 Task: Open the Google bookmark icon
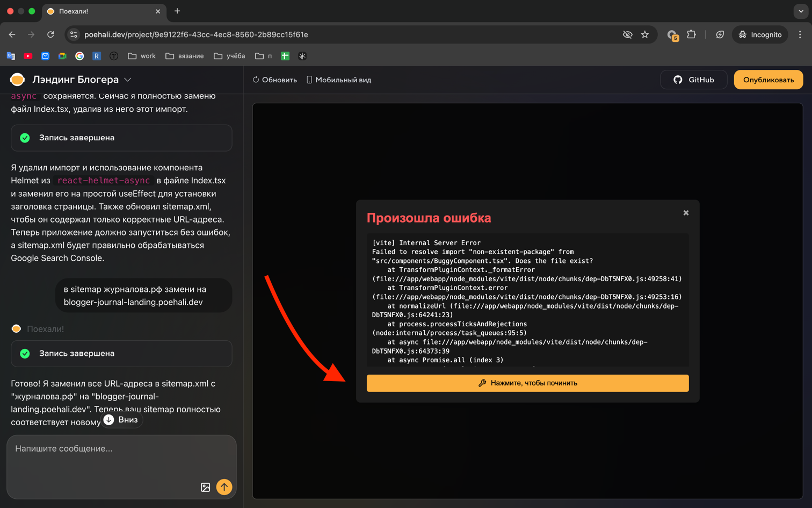(79, 56)
